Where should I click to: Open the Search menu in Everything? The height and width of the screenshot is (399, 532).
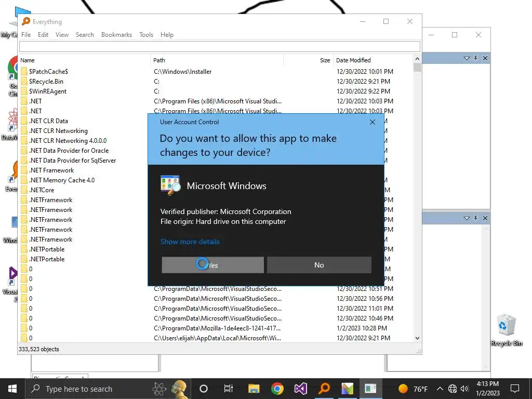(x=85, y=35)
